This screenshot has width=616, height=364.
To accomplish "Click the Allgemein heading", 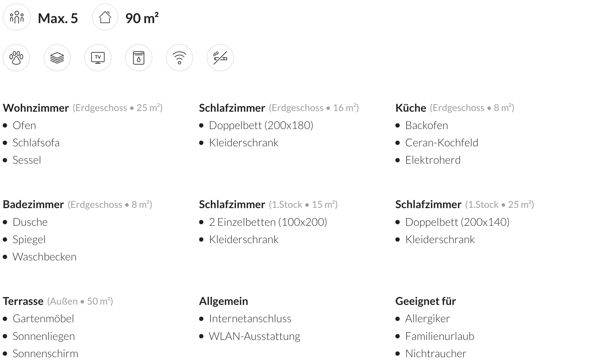I will (x=223, y=301).
